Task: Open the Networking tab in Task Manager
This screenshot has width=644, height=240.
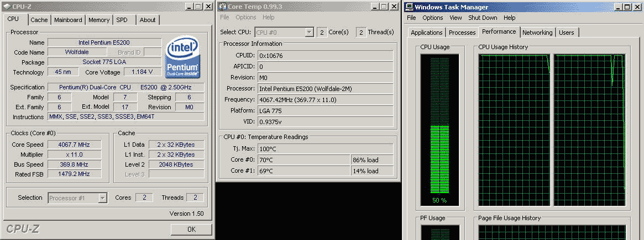Action: click(537, 33)
